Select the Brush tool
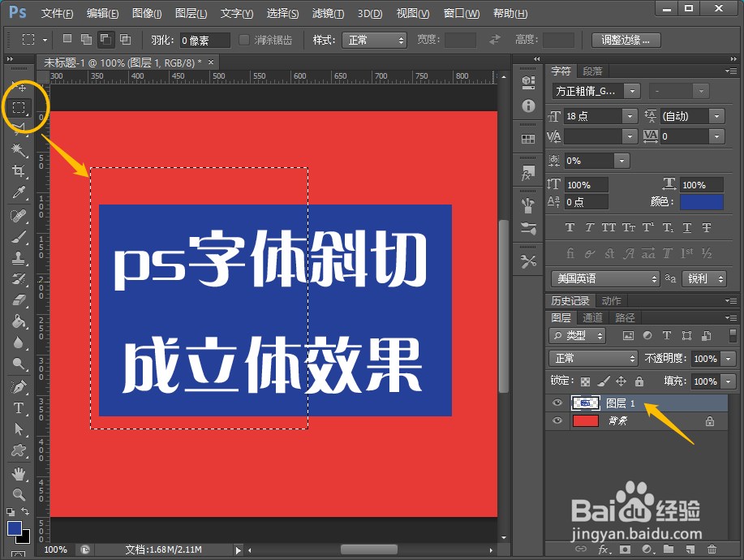744x560 pixels. (x=18, y=237)
